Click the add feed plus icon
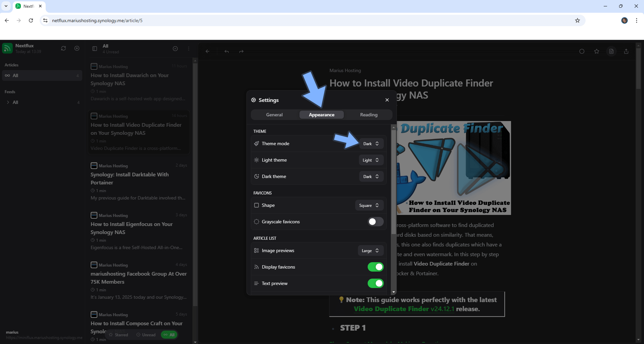 tap(77, 48)
